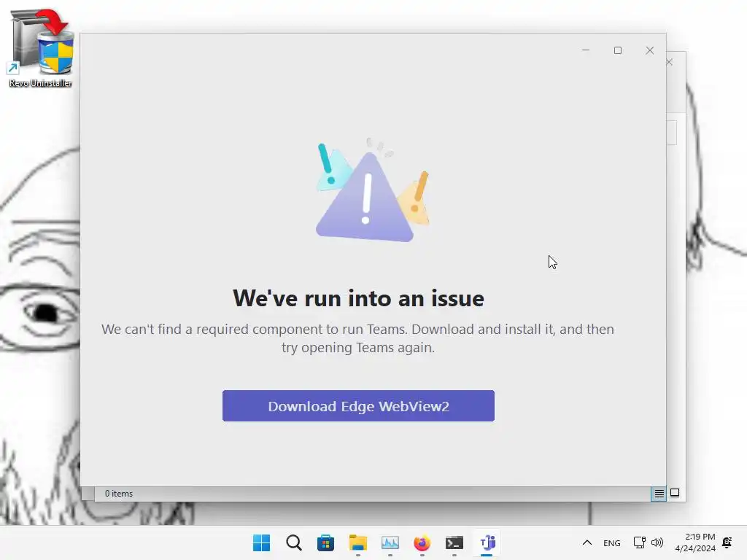Close the background Explorer window
The image size is (747, 560).
point(670,63)
